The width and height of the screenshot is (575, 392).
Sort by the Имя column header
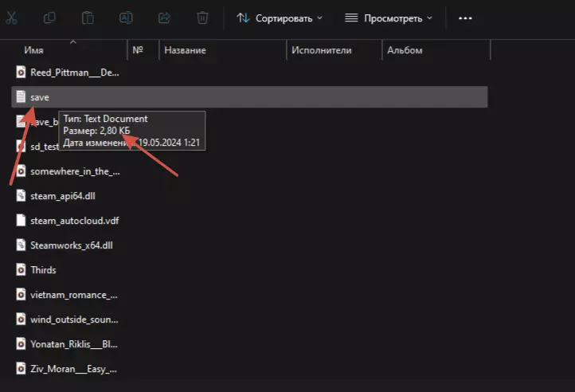click(33, 50)
